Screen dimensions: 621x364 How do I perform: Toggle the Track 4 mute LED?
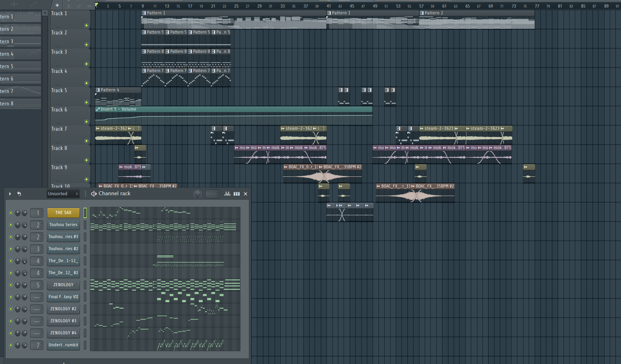coord(86,83)
